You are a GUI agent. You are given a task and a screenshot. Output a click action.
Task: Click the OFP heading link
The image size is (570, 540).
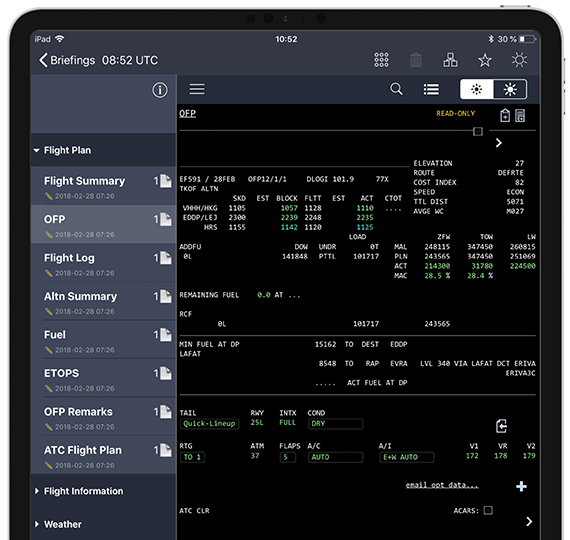(188, 113)
